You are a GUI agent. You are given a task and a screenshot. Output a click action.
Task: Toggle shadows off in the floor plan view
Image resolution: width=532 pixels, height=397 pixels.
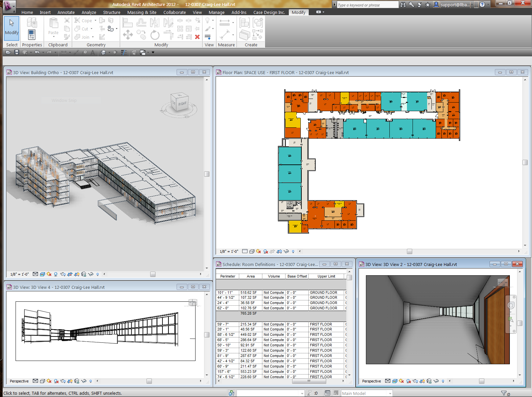point(258,251)
